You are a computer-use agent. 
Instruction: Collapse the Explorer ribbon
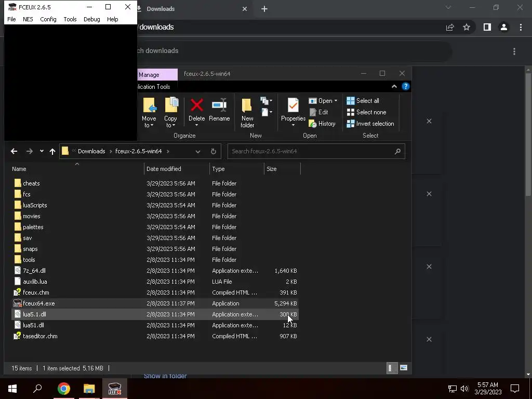click(394, 87)
